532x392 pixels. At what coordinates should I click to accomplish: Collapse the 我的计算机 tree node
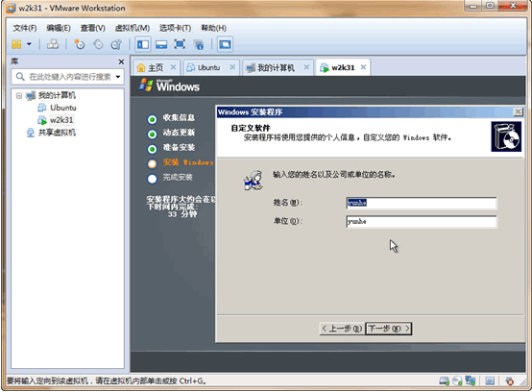tap(19, 96)
